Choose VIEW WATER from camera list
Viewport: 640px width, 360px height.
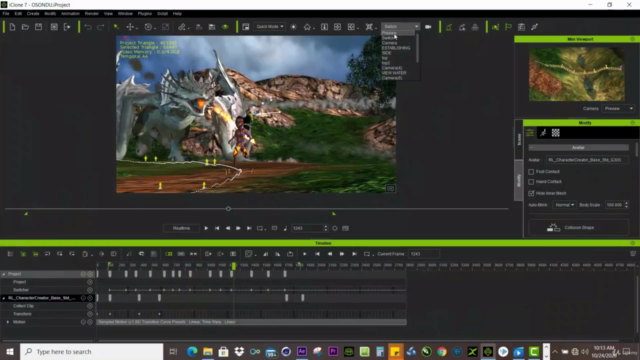(394, 73)
